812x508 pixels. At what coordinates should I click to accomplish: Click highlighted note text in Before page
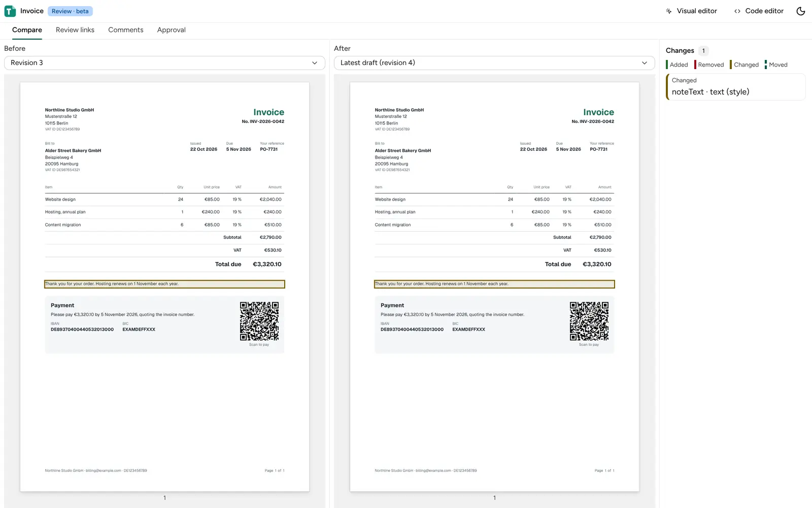pyautogui.click(x=164, y=284)
